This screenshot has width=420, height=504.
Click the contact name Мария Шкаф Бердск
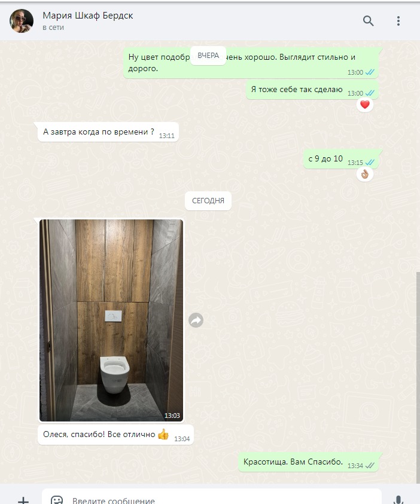coord(88,16)
